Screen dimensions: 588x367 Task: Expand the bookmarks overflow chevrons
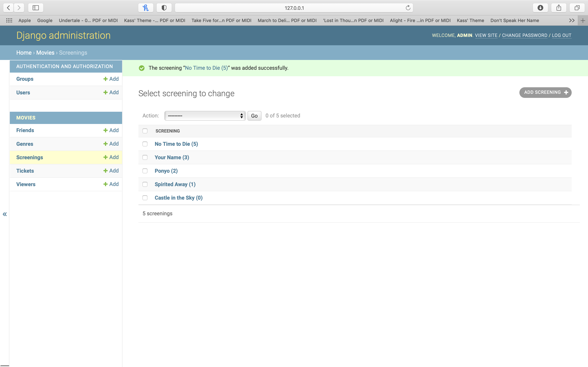point(572,20)
